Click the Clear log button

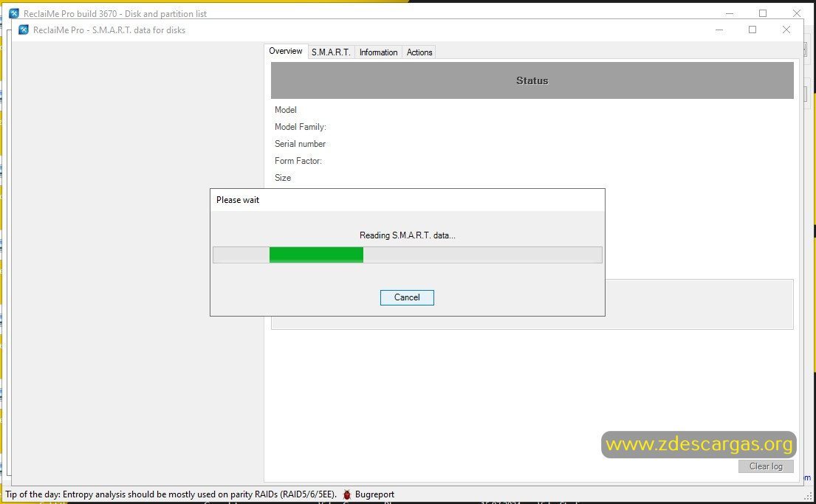pos(766,466)
